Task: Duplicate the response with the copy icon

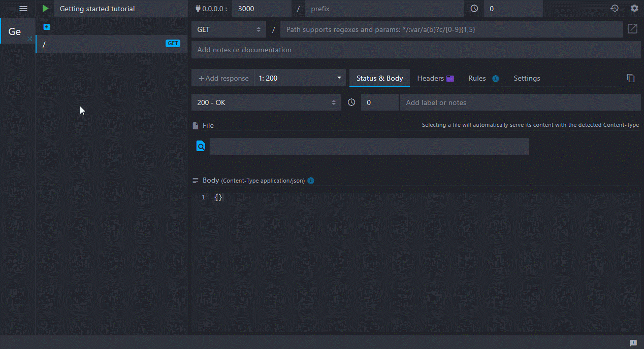Action: (x=631, y=78)
